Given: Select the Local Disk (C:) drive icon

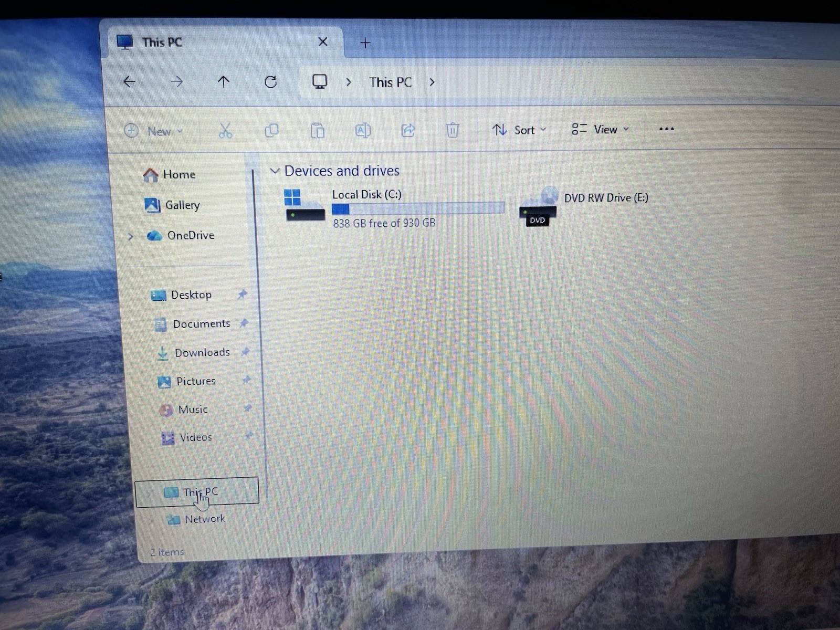Looking at the screenshot, I should click(x=304, y=205).
